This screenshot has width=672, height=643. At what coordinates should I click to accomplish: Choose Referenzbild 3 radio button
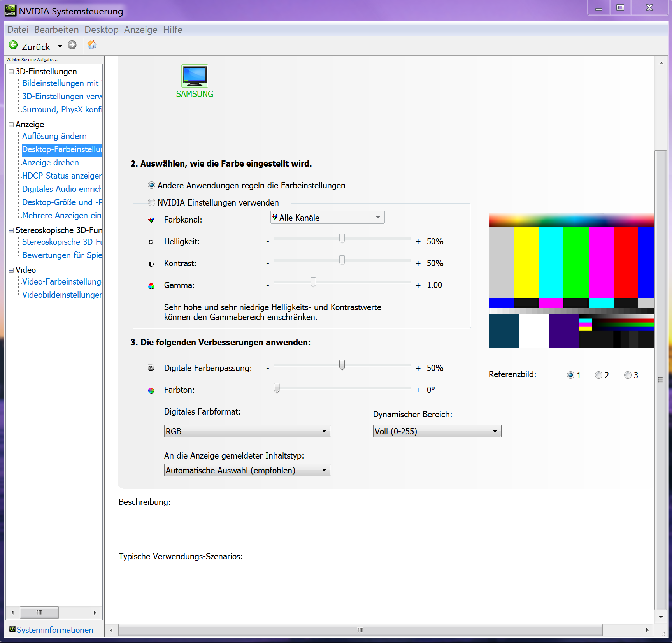628,375
